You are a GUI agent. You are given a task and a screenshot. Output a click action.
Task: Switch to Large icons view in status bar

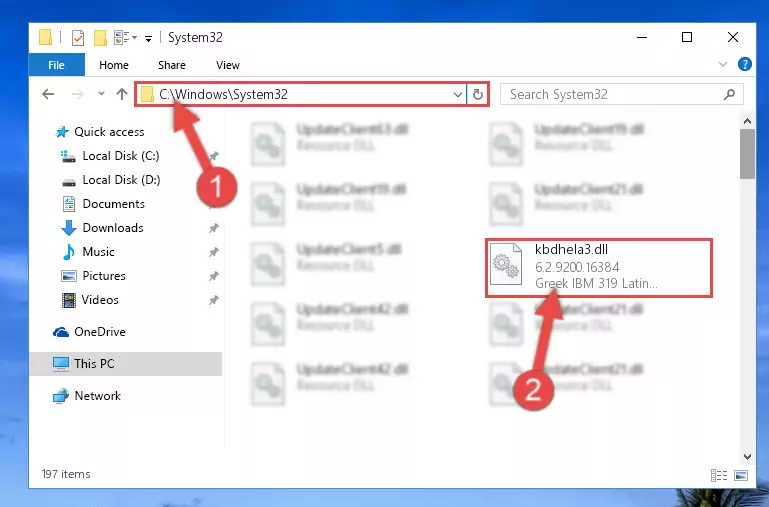741,475
